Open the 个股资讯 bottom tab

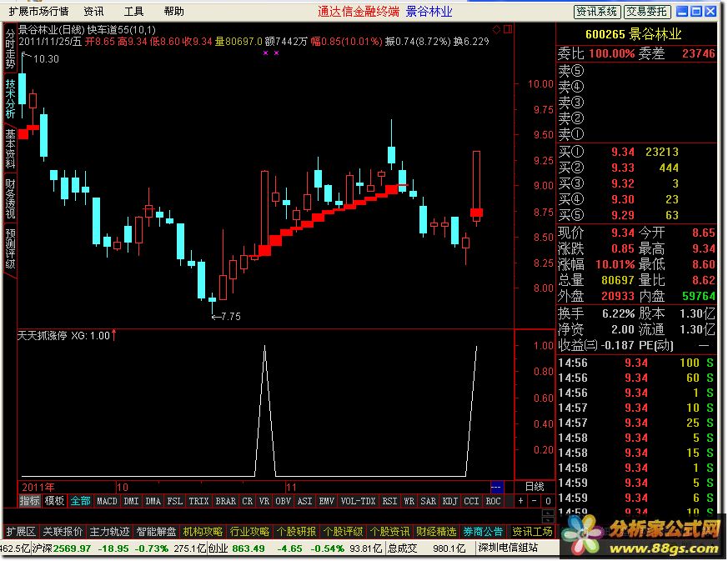coord(389,532)
